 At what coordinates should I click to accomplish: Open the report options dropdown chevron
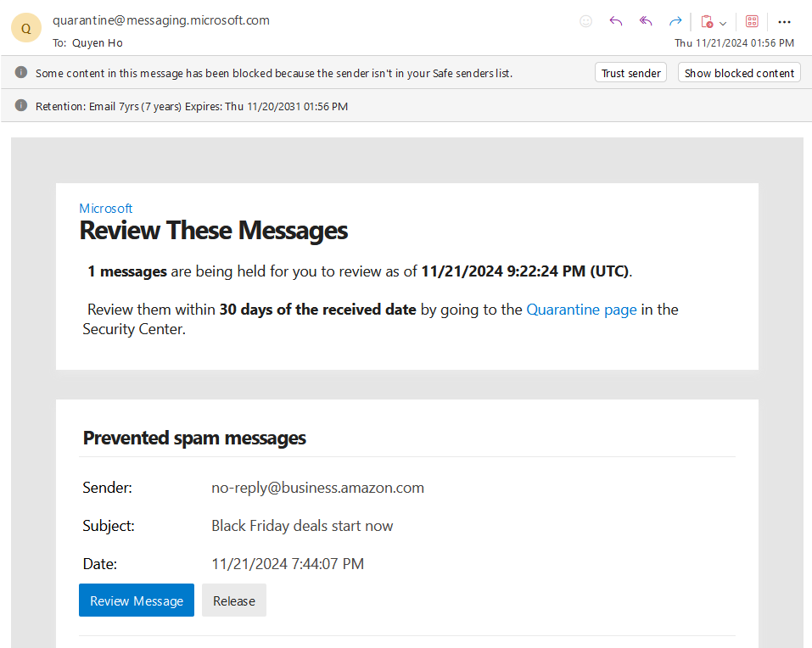coord(724,23)
